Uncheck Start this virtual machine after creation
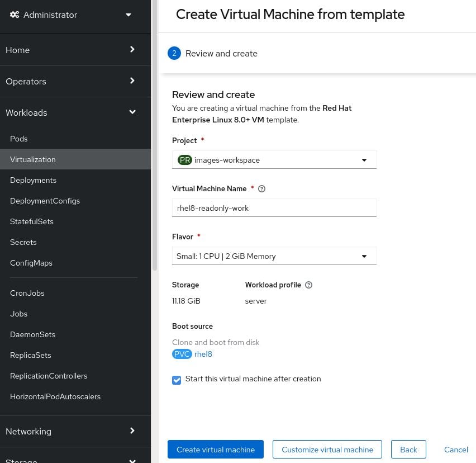Viewport: 476px width, 463px height. click(177, 380)
